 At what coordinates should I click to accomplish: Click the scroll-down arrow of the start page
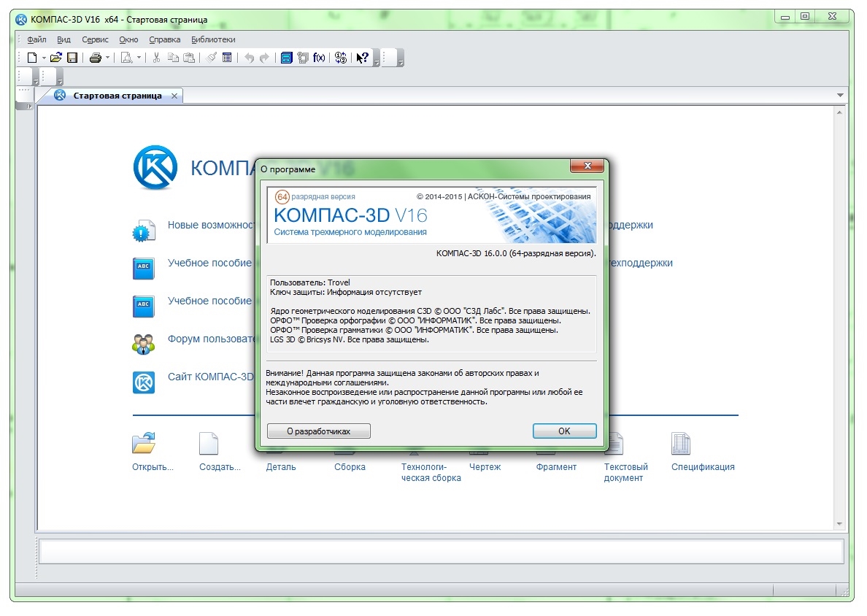coord(839,523)
